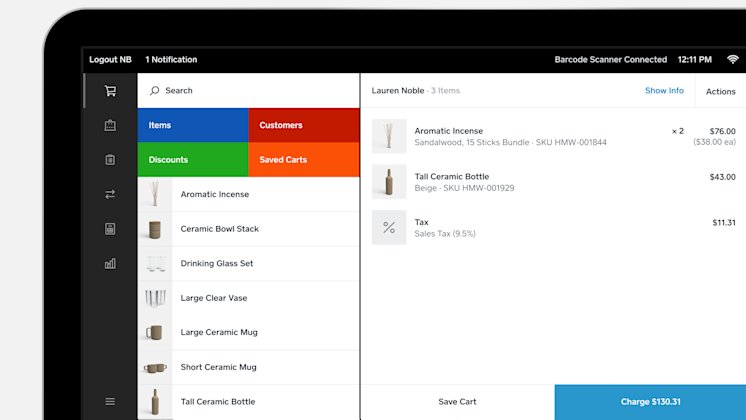Click the $76.00 line price
Image resolution: width=746 pixels, height=420 pixels.
pyautogui.click(x=722, y=131)
